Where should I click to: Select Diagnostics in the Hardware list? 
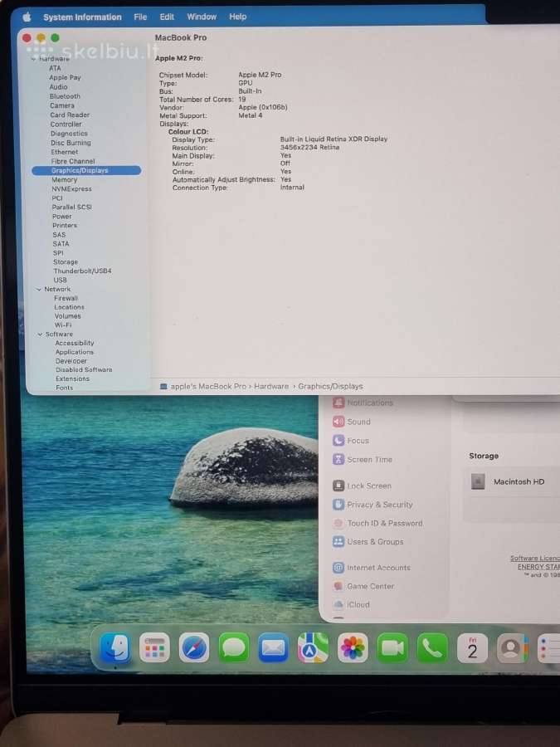(x=69, y=134)
